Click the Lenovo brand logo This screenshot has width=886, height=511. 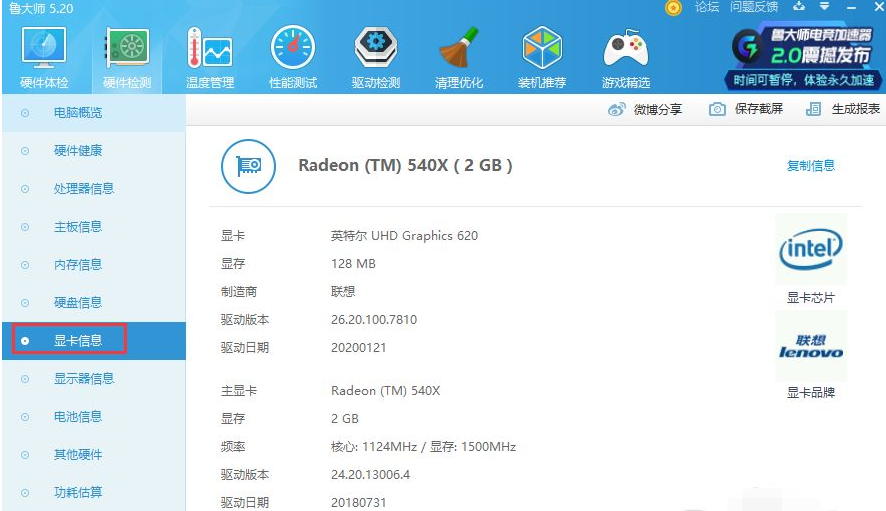tap(811, 346)
